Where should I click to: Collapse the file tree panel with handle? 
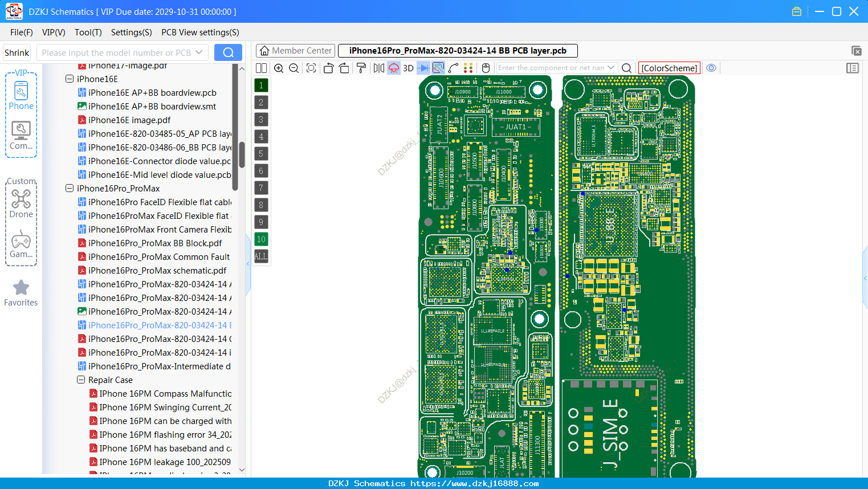248,264
